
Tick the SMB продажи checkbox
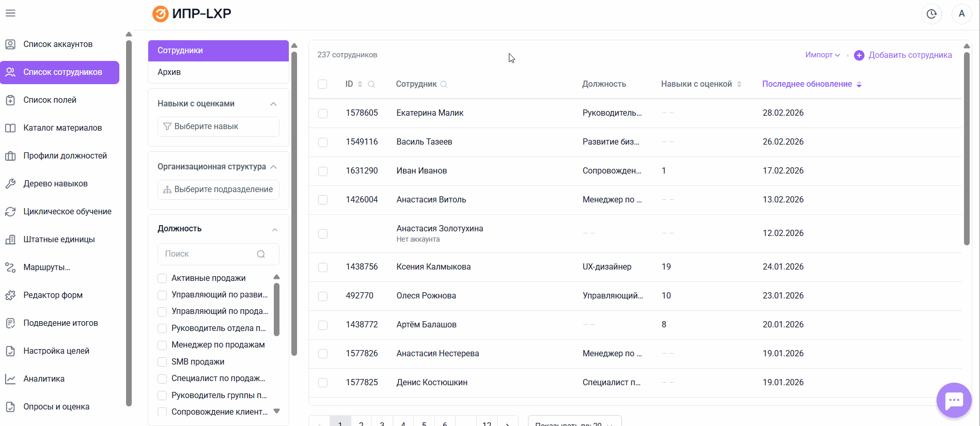[x=162, y=362]
